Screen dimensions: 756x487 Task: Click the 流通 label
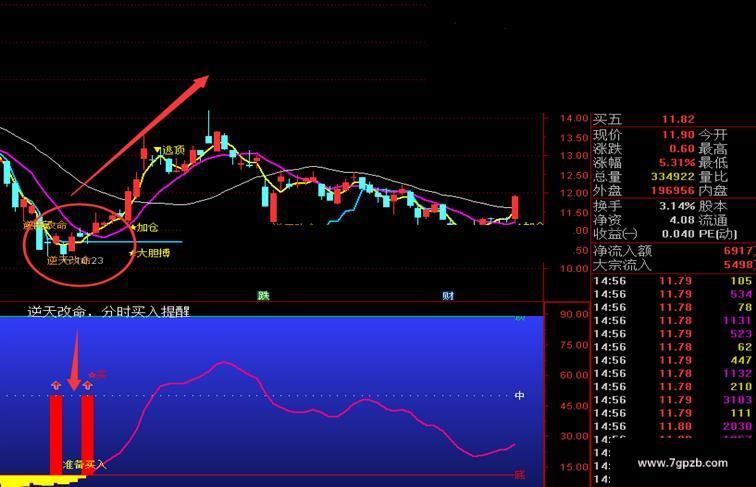(713, 220)
